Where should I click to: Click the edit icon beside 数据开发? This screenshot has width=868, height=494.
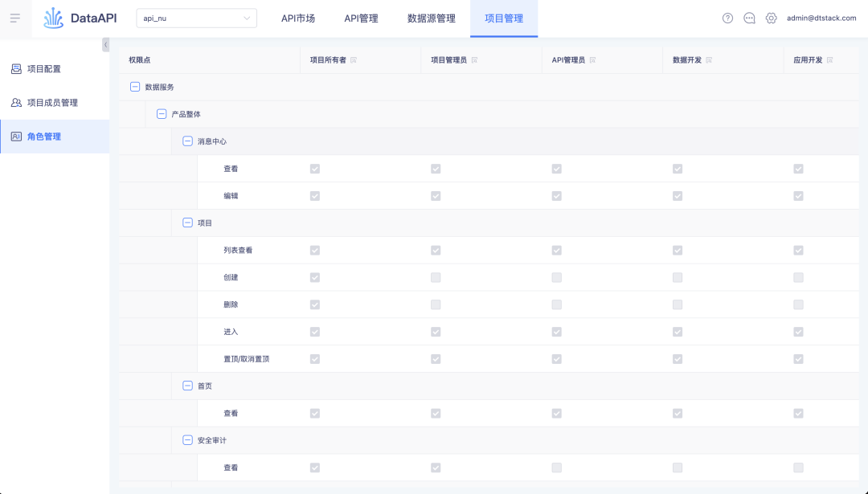[x=710, y=60]
